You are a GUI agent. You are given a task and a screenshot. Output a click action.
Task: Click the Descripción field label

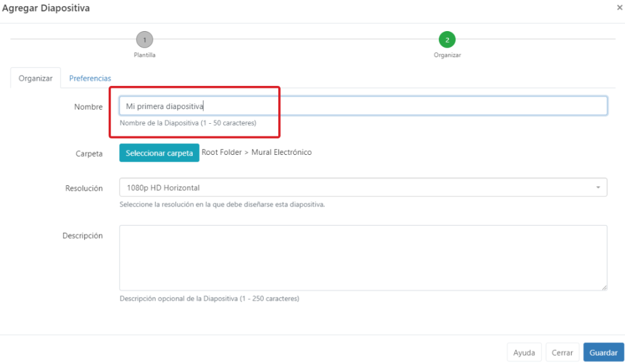point(82,236)
